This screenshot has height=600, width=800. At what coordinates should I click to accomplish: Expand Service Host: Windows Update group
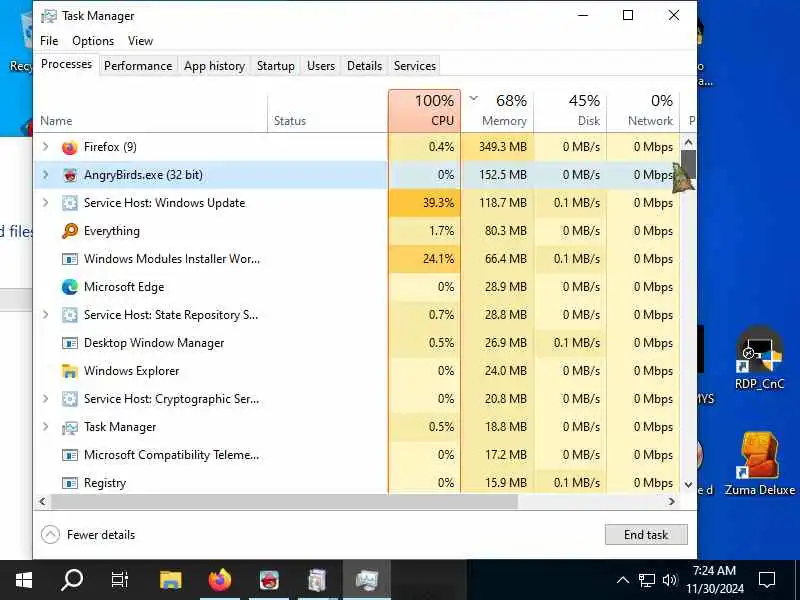click(45, 203)
